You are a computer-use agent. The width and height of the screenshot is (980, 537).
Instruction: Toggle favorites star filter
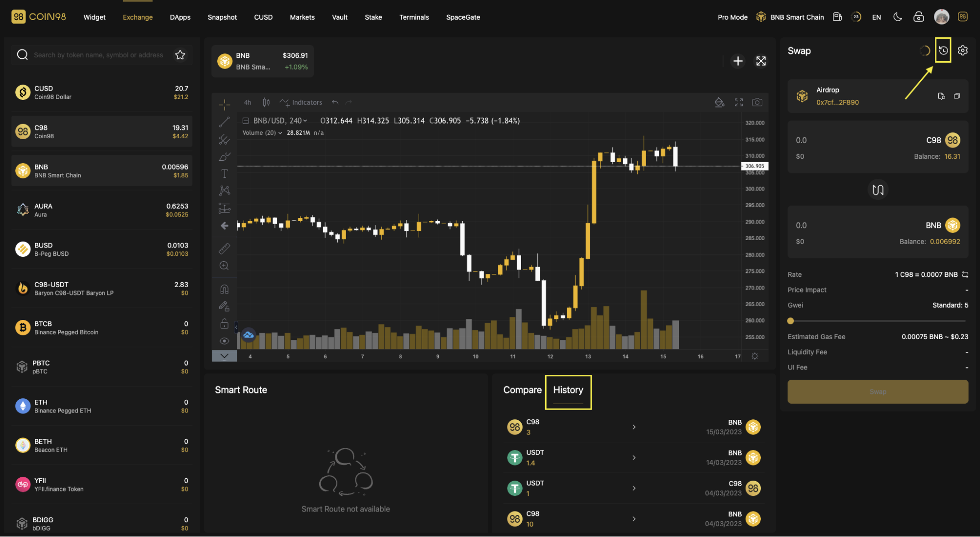pos(180,55)
